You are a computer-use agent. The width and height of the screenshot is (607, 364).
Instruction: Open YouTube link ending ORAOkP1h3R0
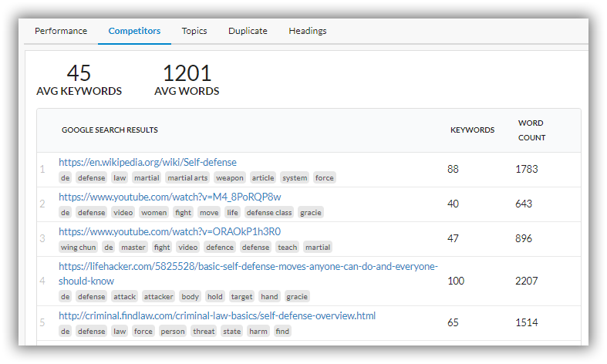[x=170, y=231]
